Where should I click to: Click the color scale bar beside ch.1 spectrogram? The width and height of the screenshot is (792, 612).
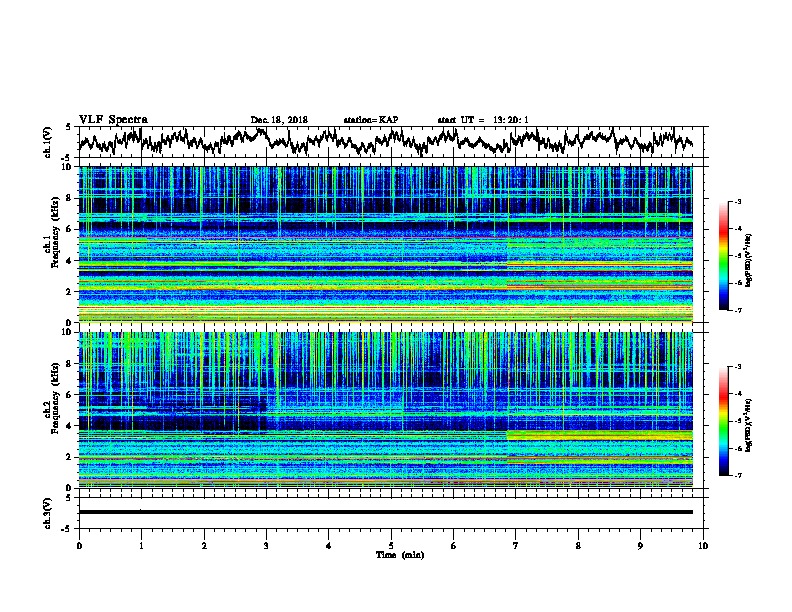pyautogui.click(x=723, y=256)
